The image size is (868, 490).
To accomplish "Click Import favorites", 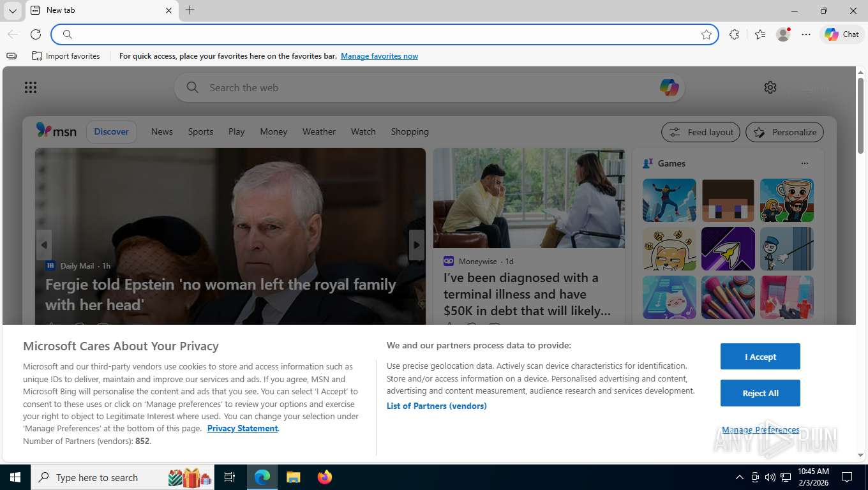I will pyautogui.click(x=66, y=56).
